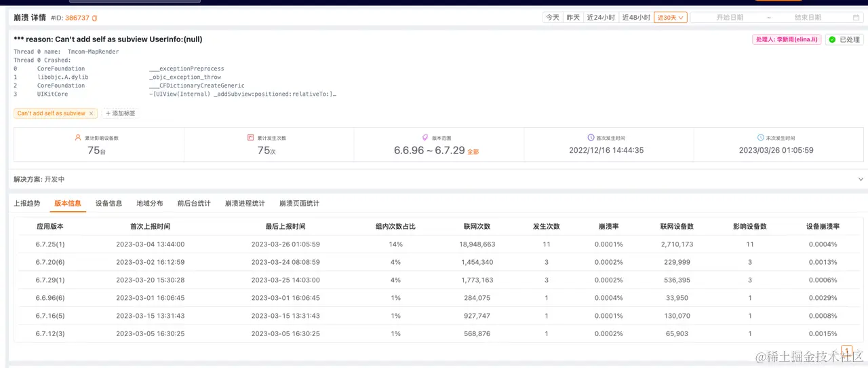Click the occurrence count calendar icon
868x368 pixels.
tap(250, 137)
